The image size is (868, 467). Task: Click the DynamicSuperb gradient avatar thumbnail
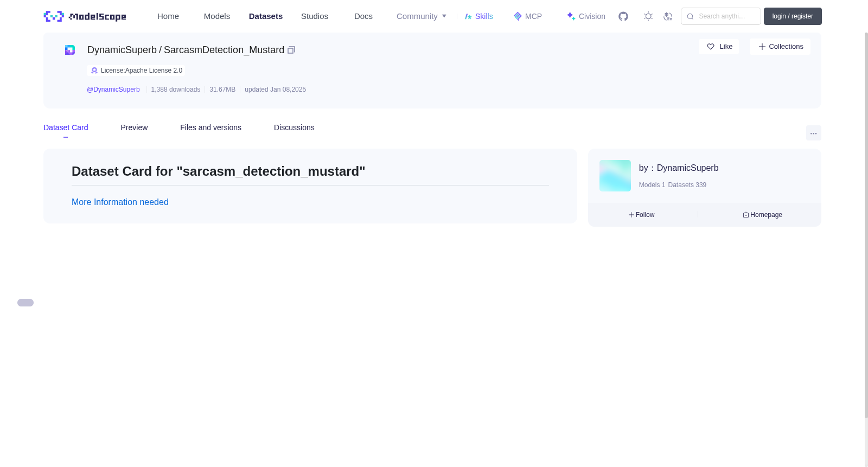point(615,176)
